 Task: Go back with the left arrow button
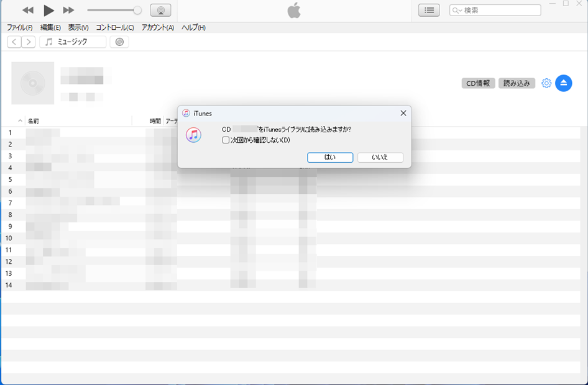14,42
